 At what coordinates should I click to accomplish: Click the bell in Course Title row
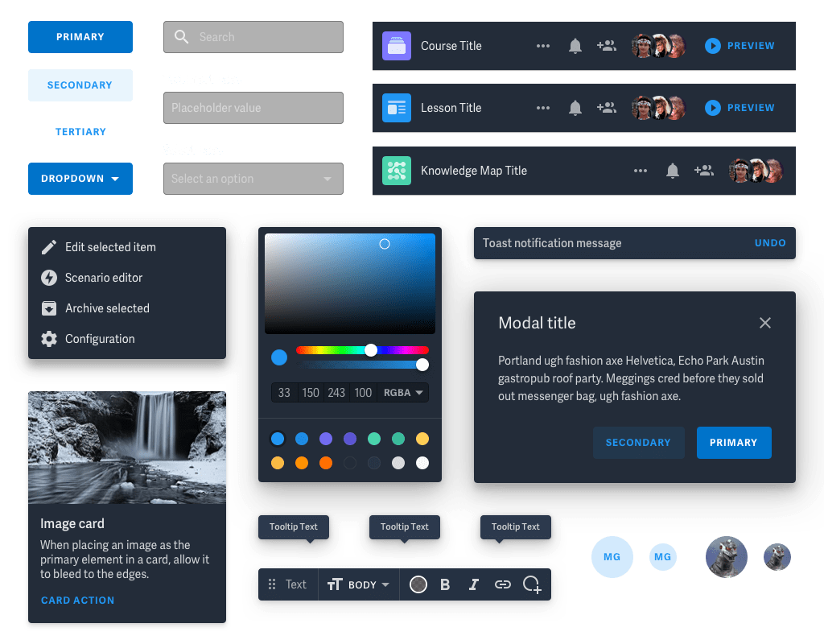click(x=575, y=46)
